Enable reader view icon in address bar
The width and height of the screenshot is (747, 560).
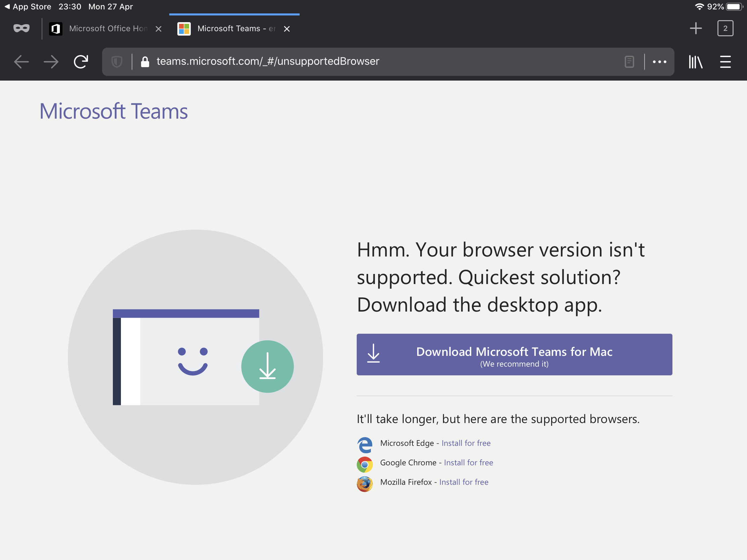629,62
